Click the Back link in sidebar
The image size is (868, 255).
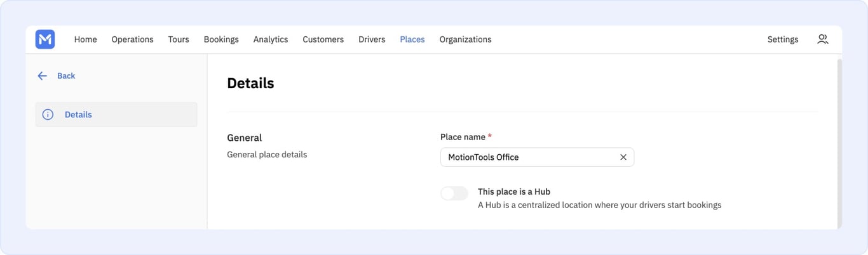[66, 76]
